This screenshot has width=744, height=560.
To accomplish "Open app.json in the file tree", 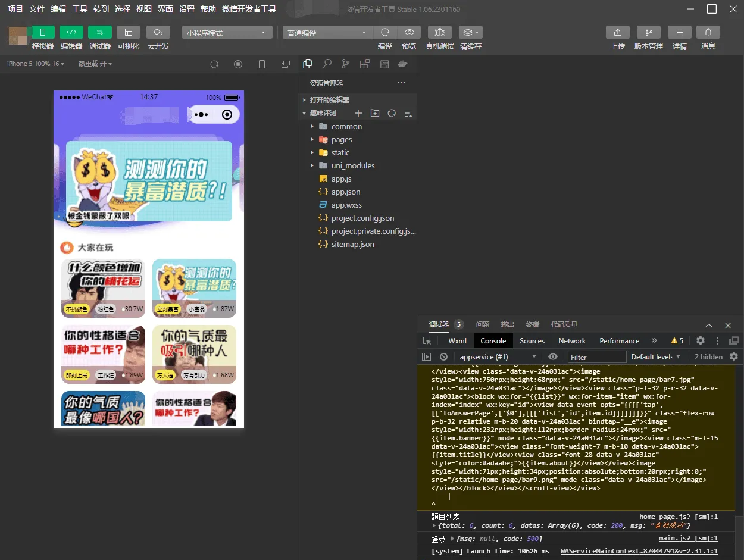I will pyautogui.click(x=346, y=192).
